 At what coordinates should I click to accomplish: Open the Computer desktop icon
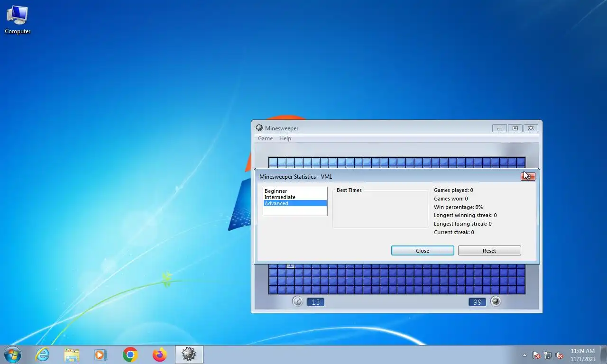18,19
